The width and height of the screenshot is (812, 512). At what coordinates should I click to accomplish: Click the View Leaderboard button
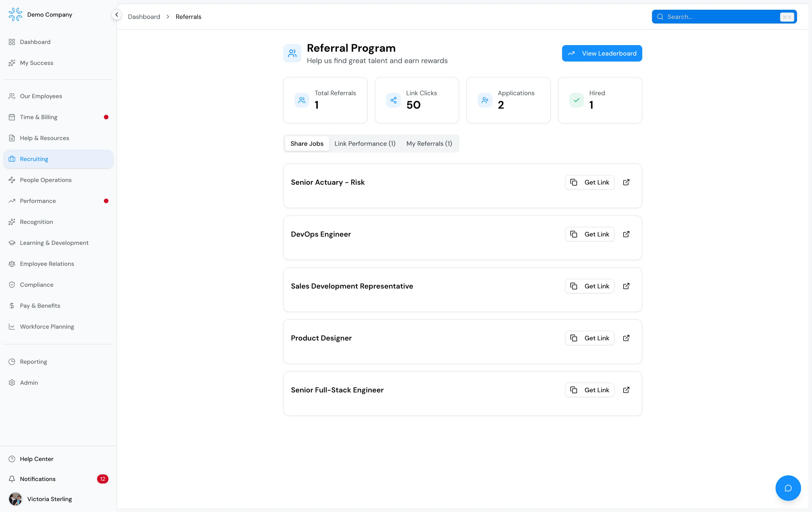point(602,53)
